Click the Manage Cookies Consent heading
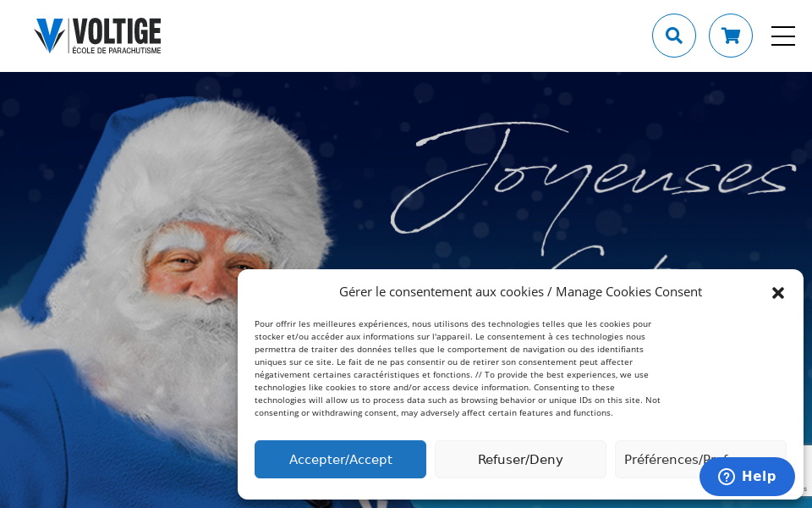This screenshot has width=812, height=508. point(520,292)
